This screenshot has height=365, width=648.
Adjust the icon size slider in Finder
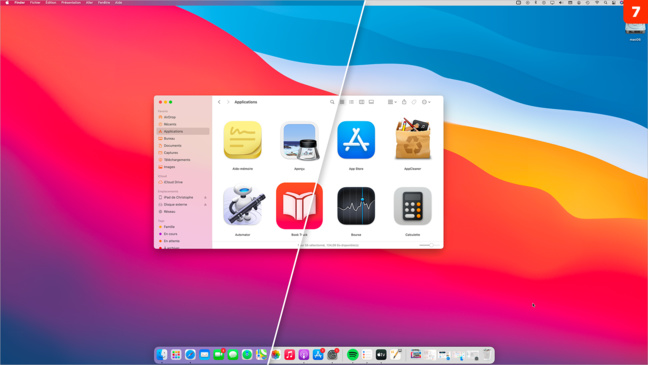tap(429, 245)
